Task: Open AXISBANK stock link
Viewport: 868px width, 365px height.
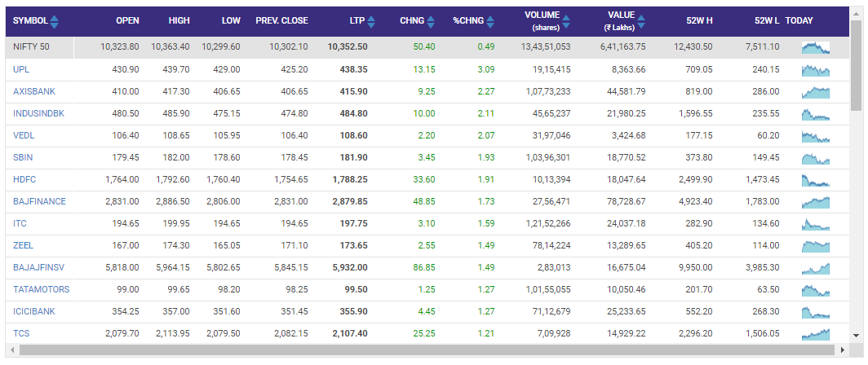Action: [x=34, y=91]
